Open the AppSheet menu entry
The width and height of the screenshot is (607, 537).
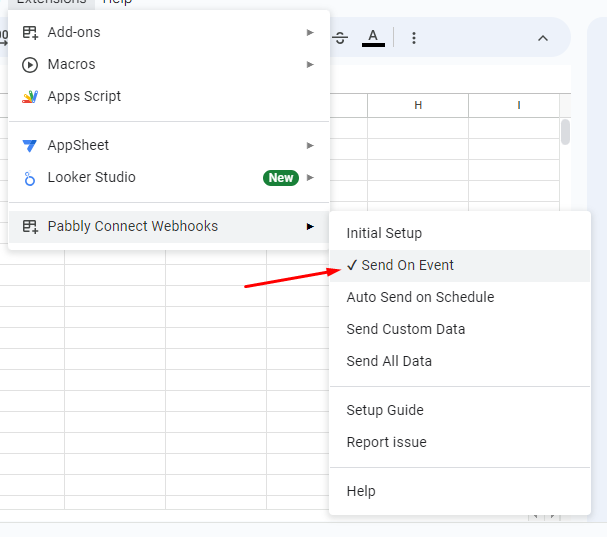click(x=169, y=146)
